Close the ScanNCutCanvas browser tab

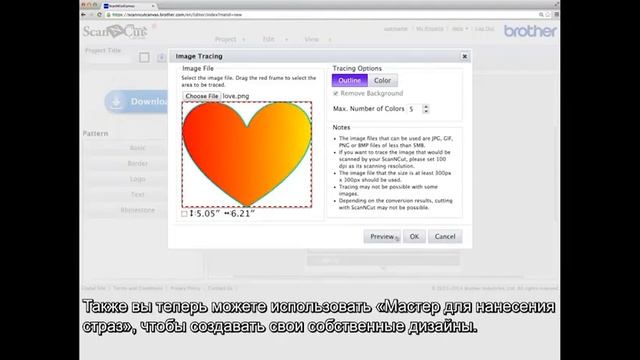click(x=153, y=6)
